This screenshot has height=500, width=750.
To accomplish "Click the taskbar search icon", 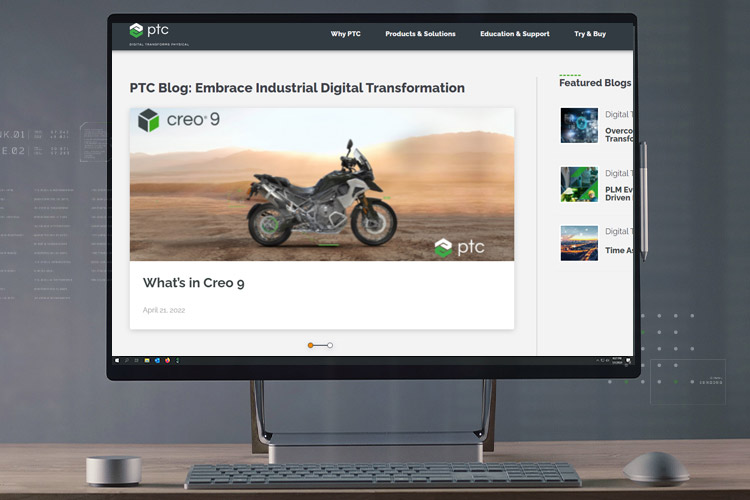I will (126, 360).
